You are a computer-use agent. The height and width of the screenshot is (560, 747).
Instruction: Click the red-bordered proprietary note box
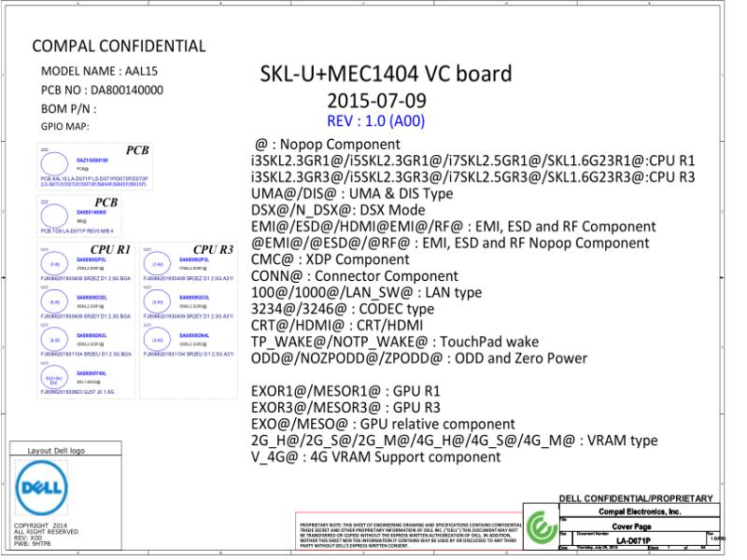[409, 531]
